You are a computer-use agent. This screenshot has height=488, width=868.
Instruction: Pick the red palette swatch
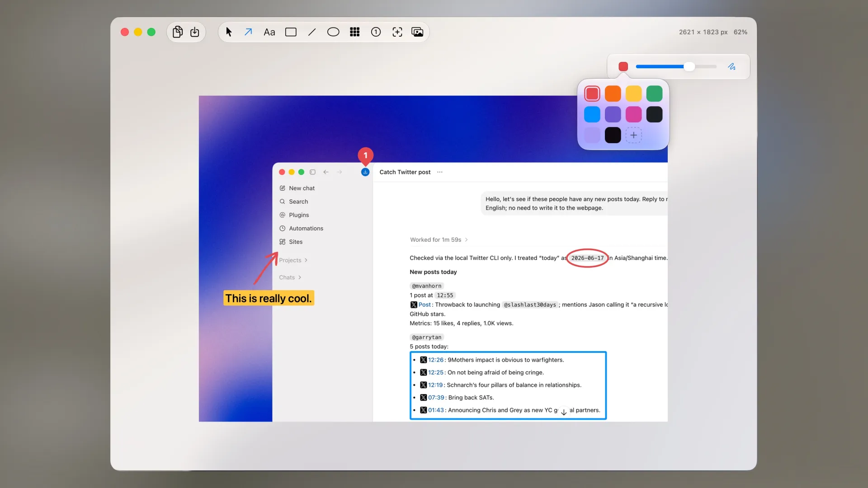click(592, 94)
